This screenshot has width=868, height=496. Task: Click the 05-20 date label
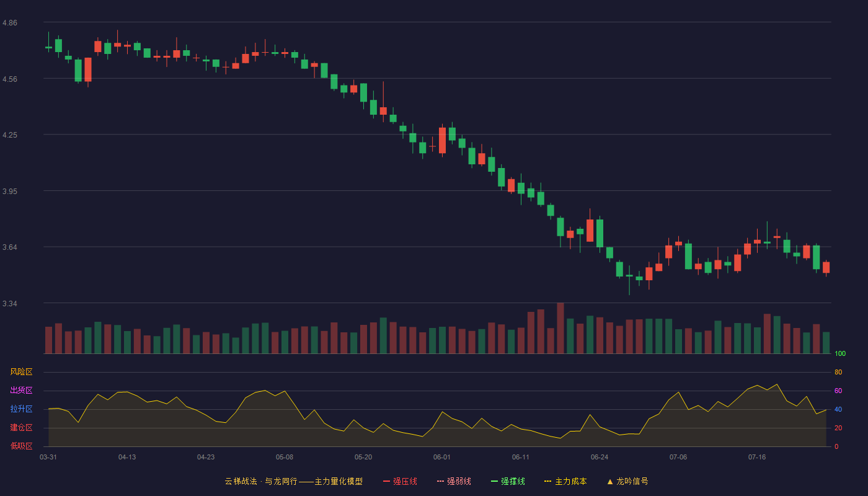(363, 457)
